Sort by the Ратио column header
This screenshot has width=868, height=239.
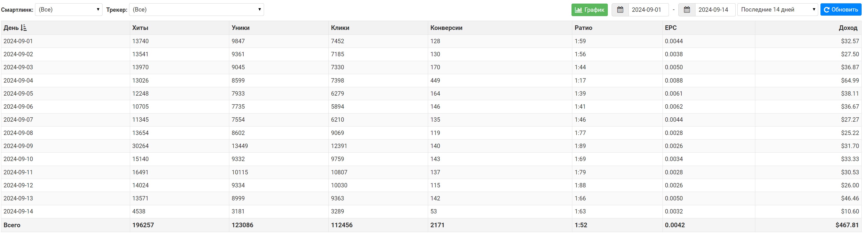point(583,28)
